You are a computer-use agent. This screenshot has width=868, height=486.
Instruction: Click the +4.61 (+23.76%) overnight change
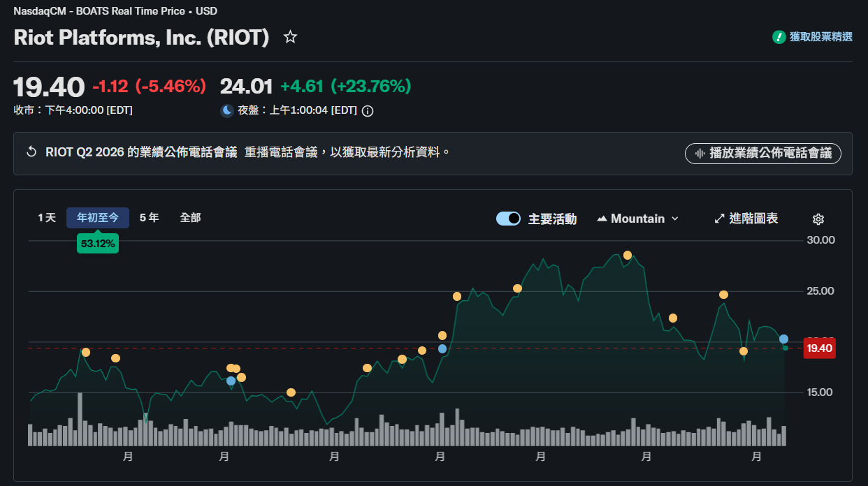345,87
